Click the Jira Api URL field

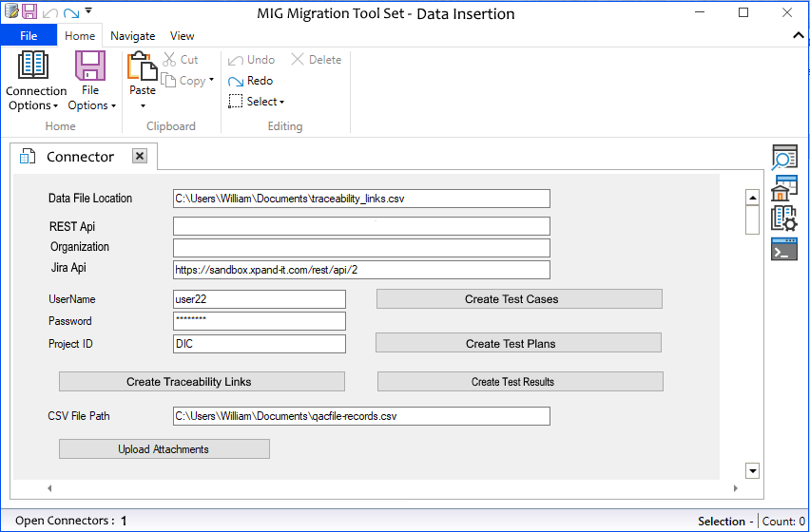point(361,270)
